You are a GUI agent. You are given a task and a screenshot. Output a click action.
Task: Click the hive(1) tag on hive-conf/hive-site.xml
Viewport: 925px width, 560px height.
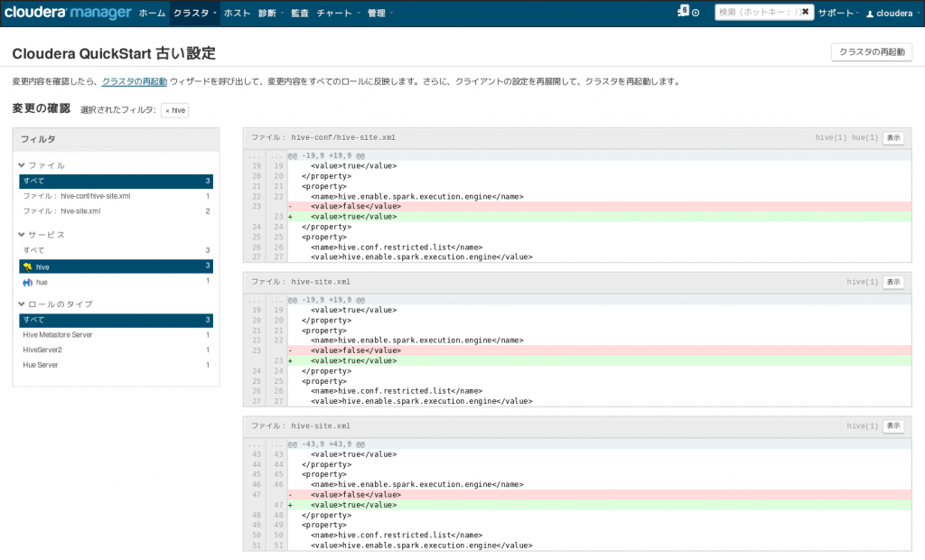(831, 138)
